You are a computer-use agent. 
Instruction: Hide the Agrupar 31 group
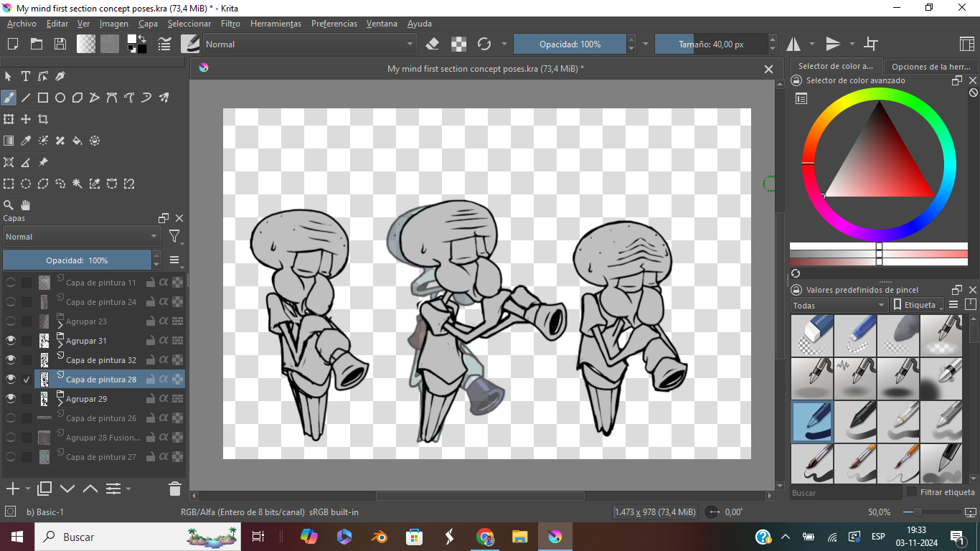point(11,341)
